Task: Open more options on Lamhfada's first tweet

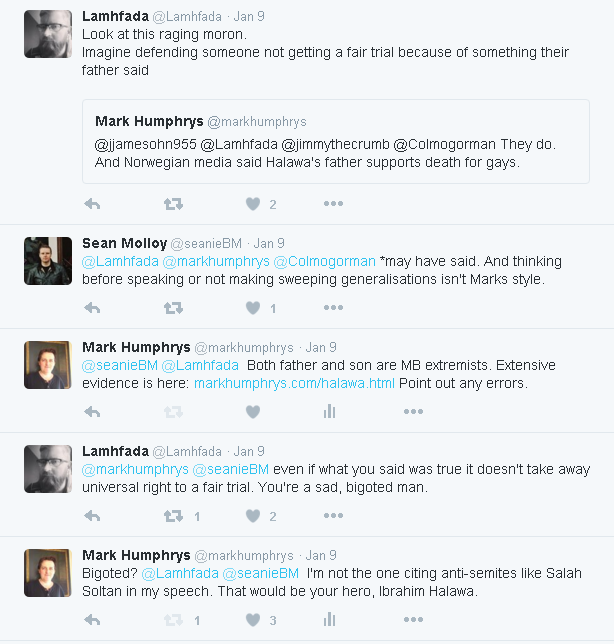Action: tap(333, 204)
